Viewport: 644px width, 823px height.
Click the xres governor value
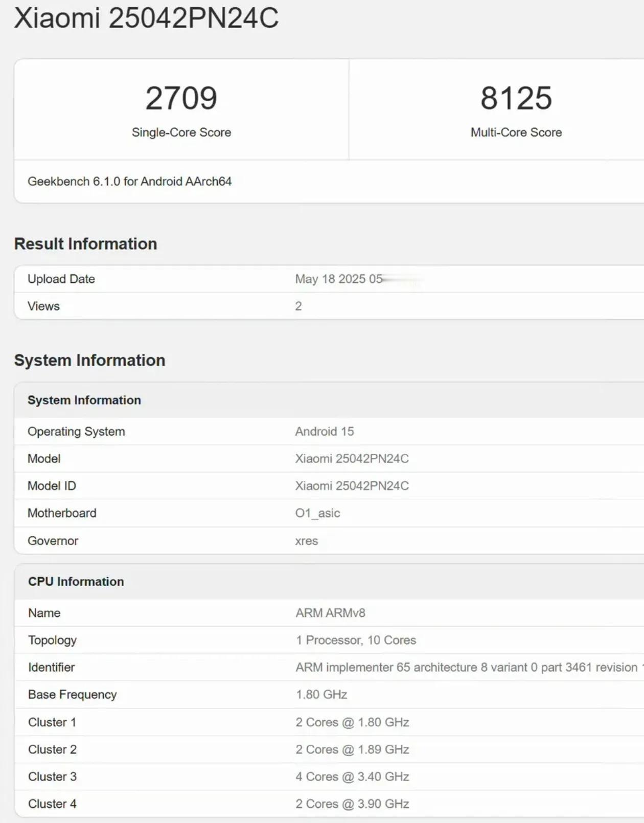point(307,541)
